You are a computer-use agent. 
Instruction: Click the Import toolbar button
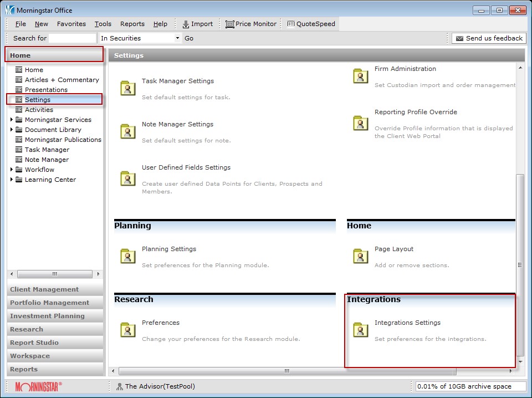tap(197, 24)
